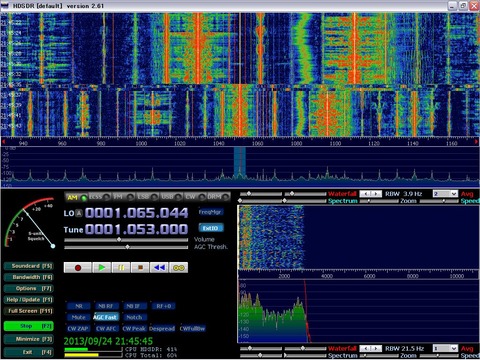480x360 pixels.
Task: Click the 1060 mark on RF frequency scale
Action: (257, 143)
